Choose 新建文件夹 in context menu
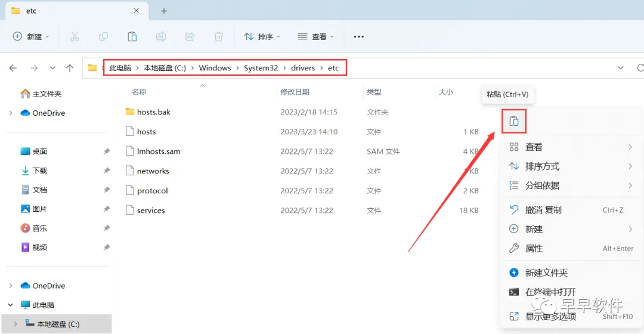Viewport: 644px width, 334px height. click(x=571, y=273)
